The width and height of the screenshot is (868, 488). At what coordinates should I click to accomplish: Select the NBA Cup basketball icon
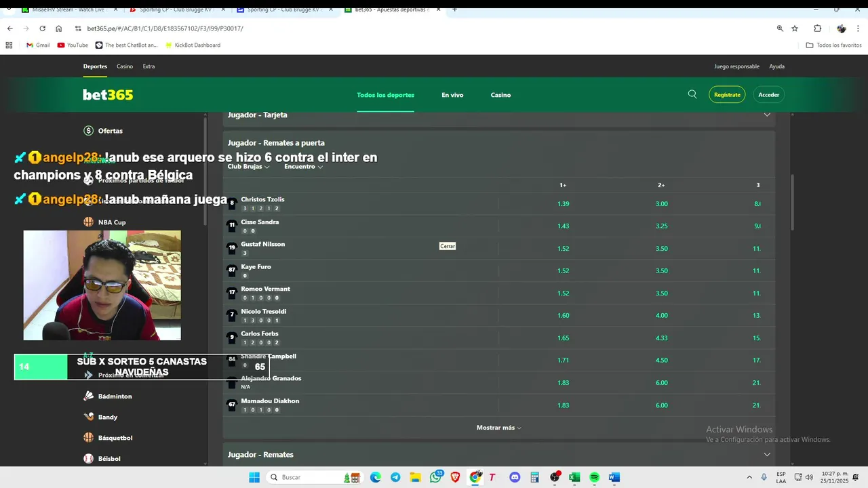(x=89, y=222)
